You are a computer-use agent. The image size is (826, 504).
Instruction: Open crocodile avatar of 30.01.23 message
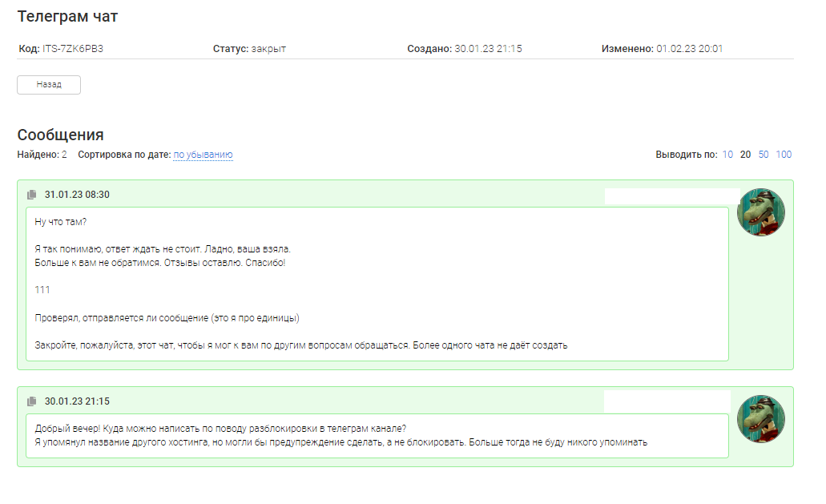tap(760, 419)
